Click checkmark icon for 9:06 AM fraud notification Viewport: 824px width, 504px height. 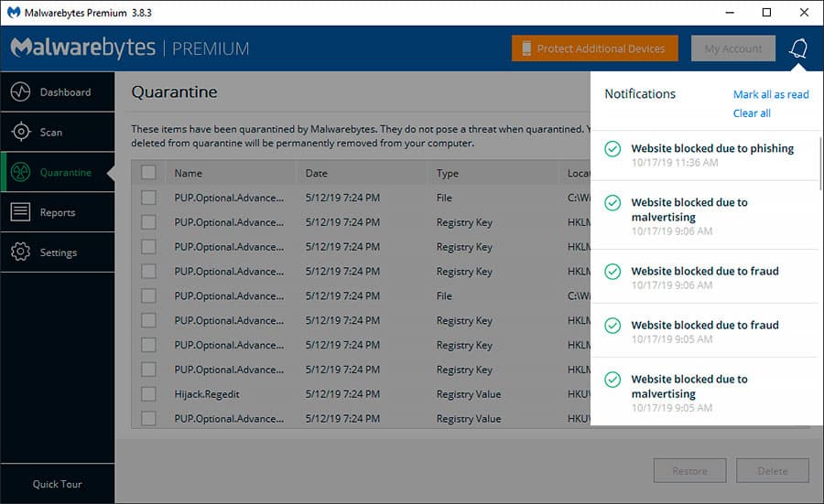pyautogui.click(x=613, y=272)
